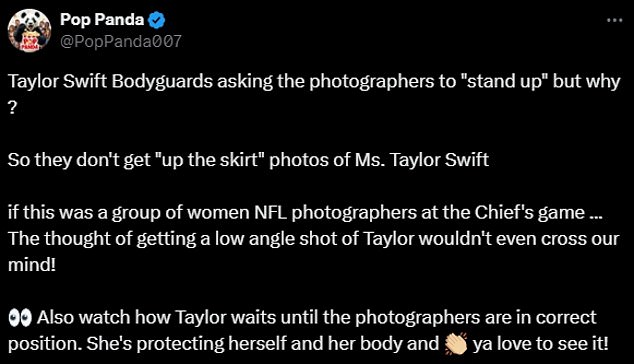Click the clapping hands emoji
The height and width of the screenshot is (364, 634).
point(455,344)
